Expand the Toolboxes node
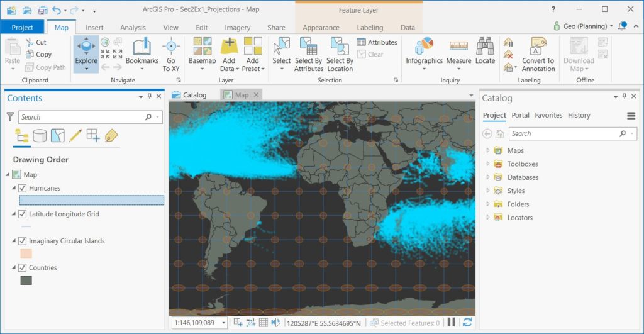 pyautogui.click(x=487, y=164)
